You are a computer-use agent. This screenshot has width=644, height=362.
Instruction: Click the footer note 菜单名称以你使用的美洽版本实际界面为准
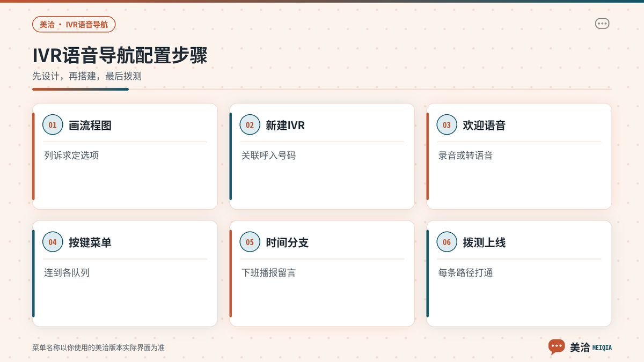[98, 348]
